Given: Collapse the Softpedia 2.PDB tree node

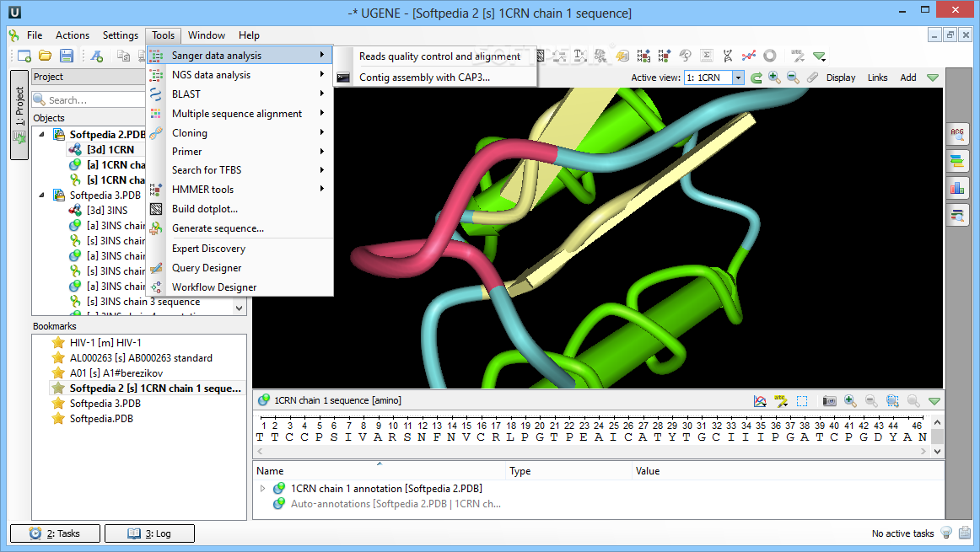Looking at the screenshot, I should [x=42, y=134].
